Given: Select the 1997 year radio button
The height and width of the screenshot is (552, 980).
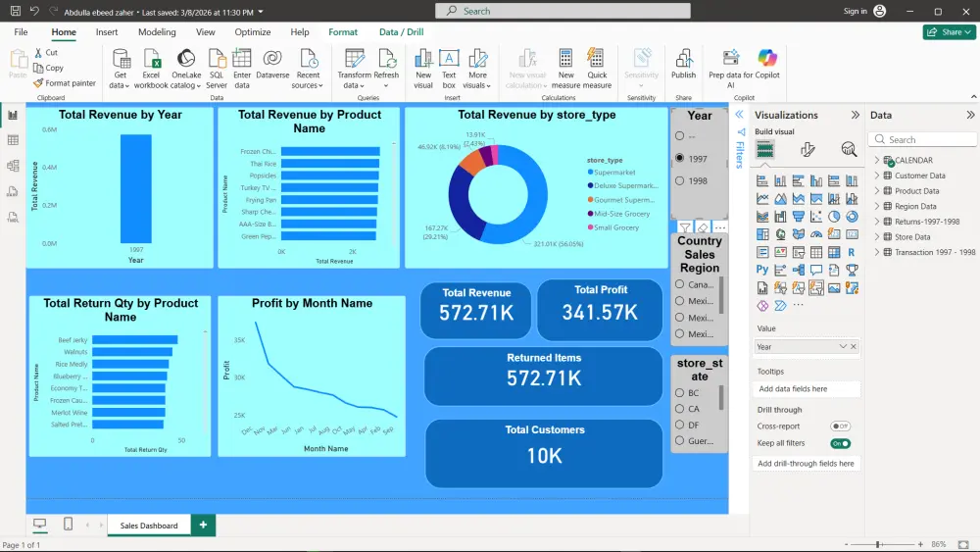Looking at the screenshot, I should pos(679,158).
